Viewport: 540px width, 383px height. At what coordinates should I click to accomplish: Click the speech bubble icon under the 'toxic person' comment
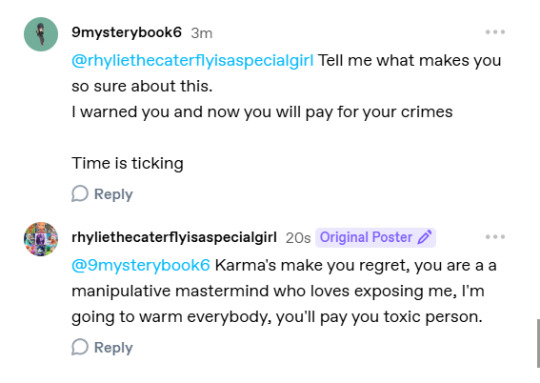(x=80, y=346)
